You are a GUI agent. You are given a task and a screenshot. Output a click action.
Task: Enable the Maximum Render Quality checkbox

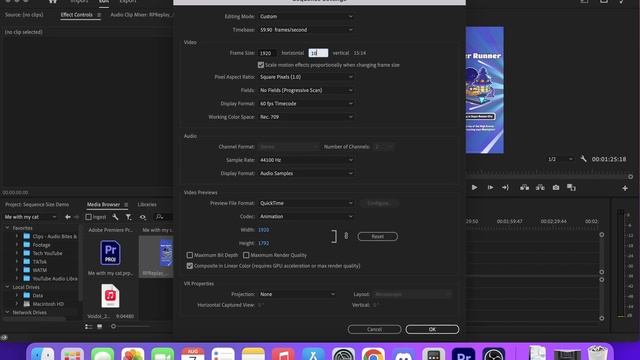pyautogui.click(x=246, y=255)
